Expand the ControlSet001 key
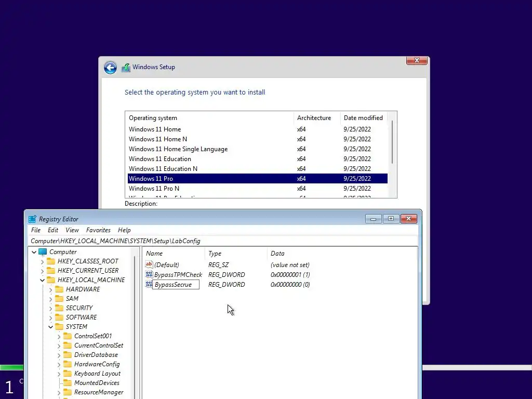Screen dimensions: 532x399 point(59,336)
